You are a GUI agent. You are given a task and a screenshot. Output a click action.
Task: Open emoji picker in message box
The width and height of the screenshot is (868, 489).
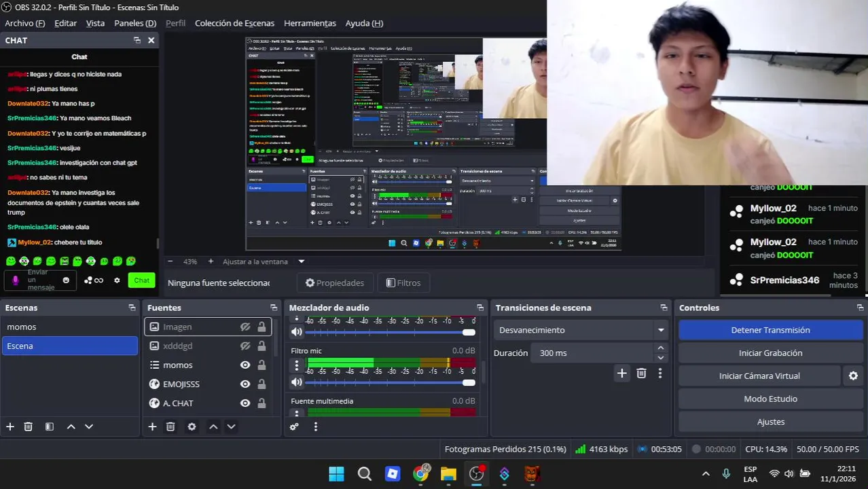(66, 280)
